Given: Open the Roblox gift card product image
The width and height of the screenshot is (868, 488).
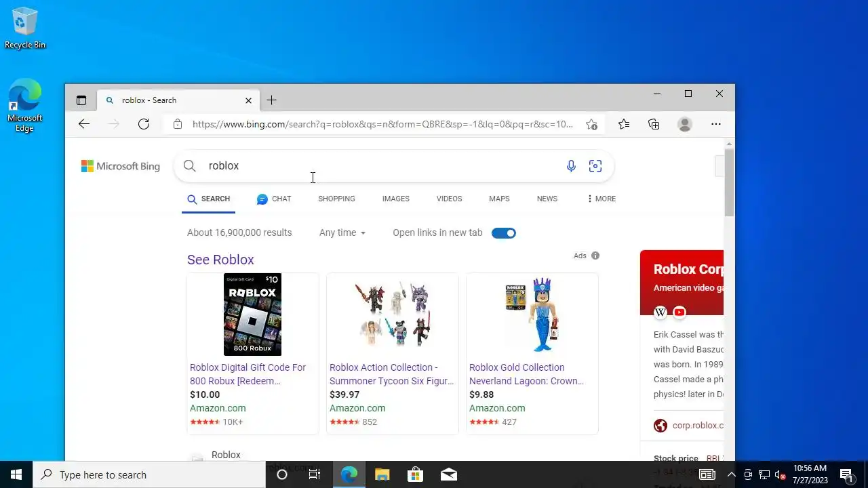Looking at the screenshot, I should pyautogui.click(x=252, y=314).
